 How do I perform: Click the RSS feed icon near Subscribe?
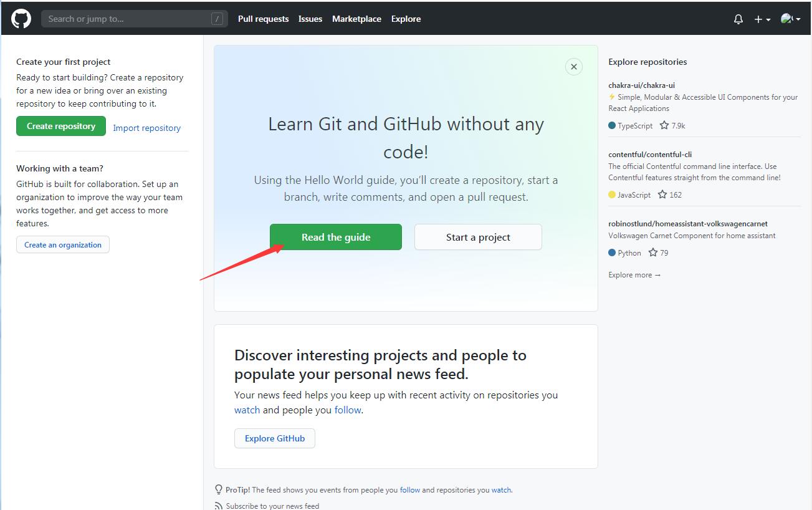(219, 506)
